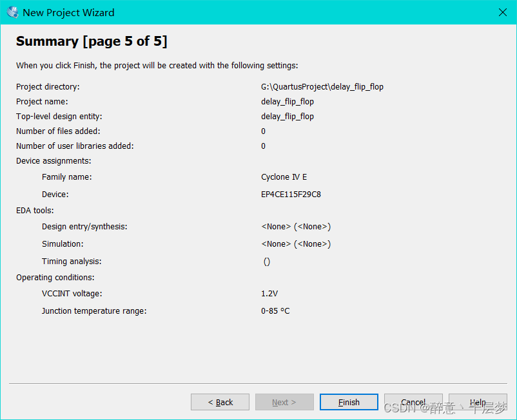517x420 pixels.
Task: Click the Device: label
Action: click(55, 195)
